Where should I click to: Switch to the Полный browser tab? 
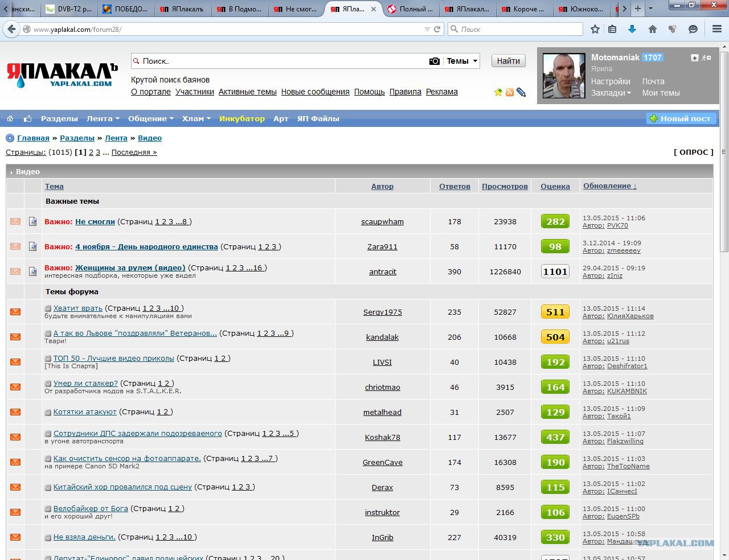coord(410,9)
